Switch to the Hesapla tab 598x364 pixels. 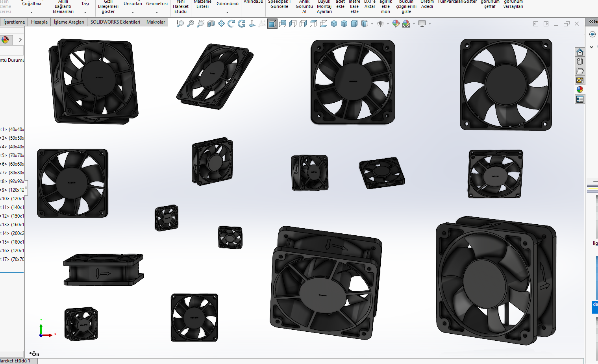(x=39, y=22)
